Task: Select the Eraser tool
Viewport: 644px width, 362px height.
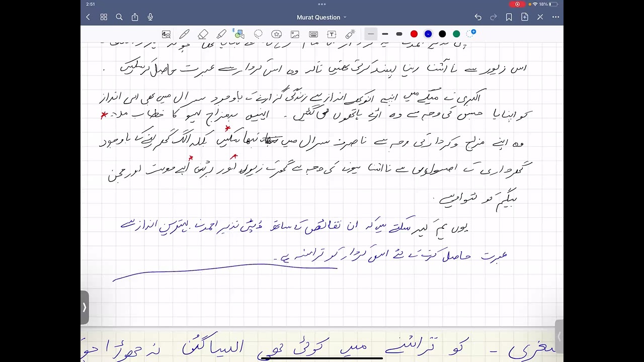Action: tap(203, 34)
